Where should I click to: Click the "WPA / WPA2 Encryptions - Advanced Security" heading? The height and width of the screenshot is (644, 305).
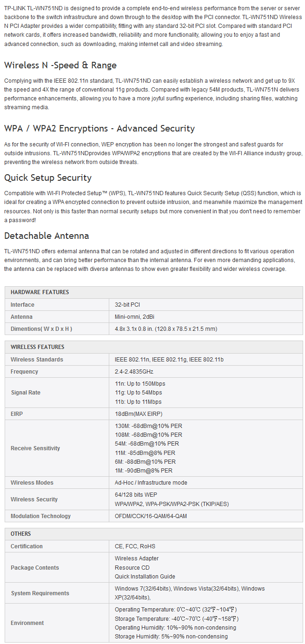pos(99,128)
